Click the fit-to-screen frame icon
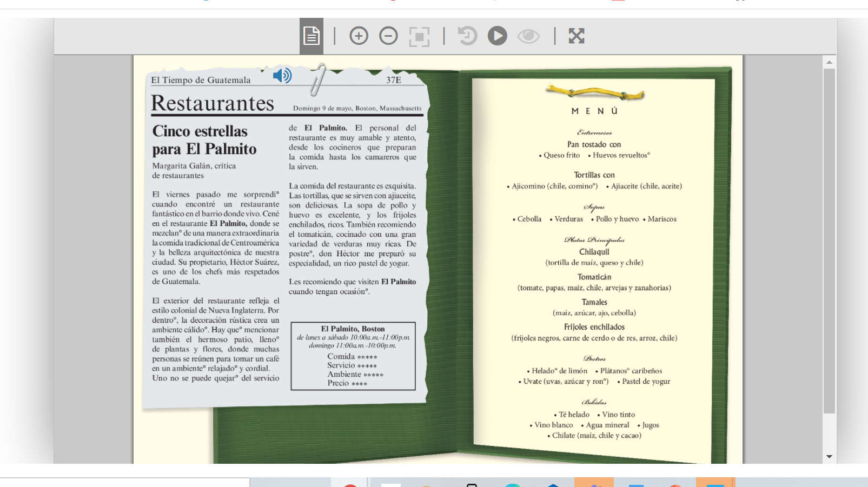Viewport: 868px width, 487px height. [x=419, y=37]
